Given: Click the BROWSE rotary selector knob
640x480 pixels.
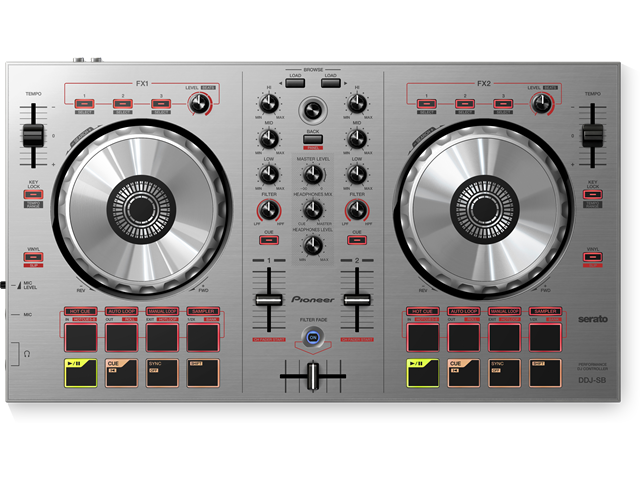Looking at the screenshot, I should 313,110.
